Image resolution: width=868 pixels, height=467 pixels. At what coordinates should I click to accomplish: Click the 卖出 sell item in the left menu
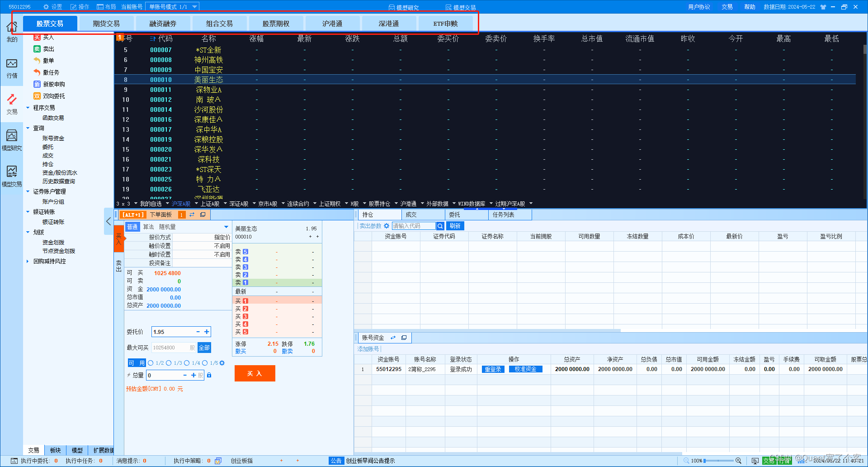pos(44,49)
